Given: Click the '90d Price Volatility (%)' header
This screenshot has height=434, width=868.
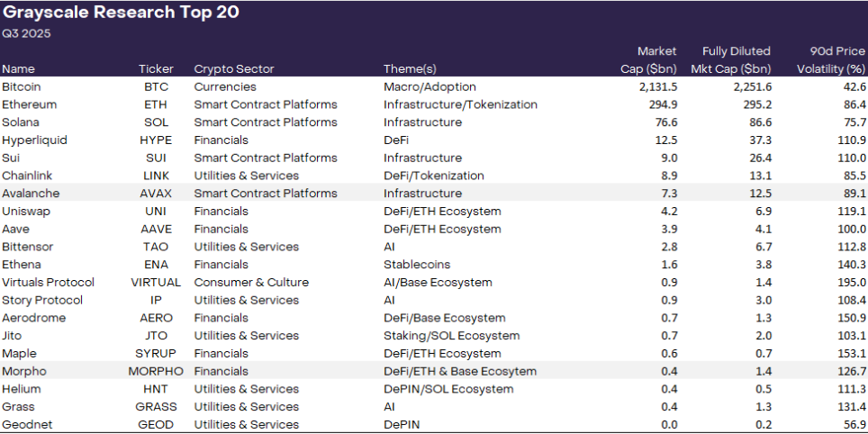Looking at the screenshot, I should point(831,60).
